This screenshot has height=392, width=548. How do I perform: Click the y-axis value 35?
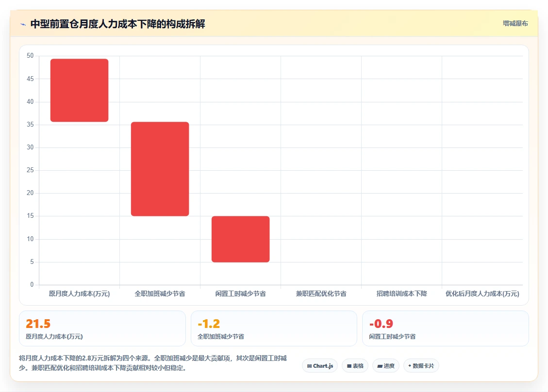30,124
